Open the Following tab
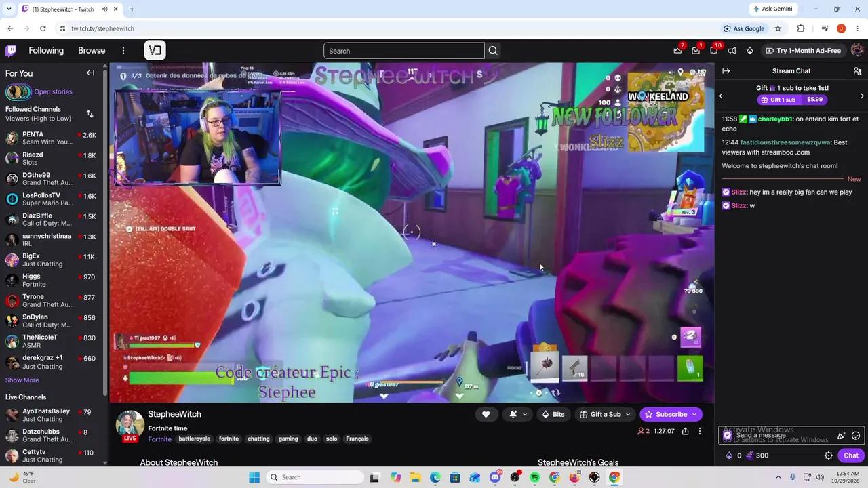 46,51
